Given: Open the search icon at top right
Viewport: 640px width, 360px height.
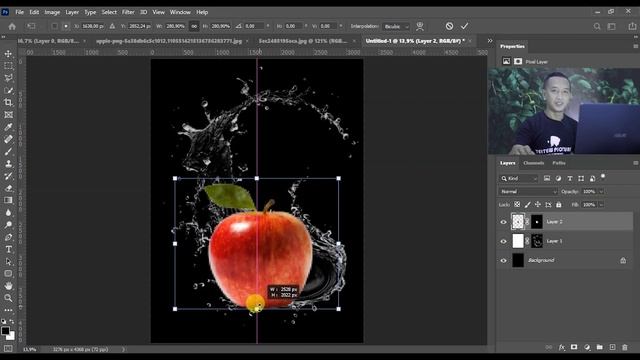Looking at the screenshot, I should coord(597,27).
